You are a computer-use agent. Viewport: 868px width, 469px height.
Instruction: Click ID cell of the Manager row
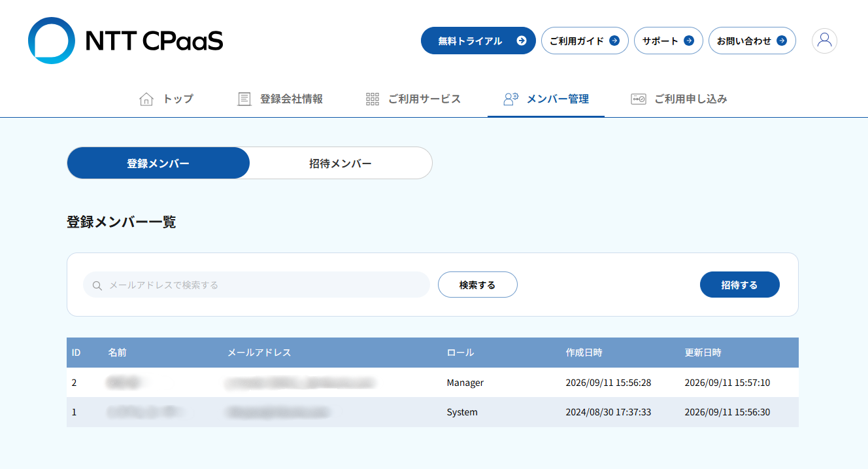tap(74, 383)
